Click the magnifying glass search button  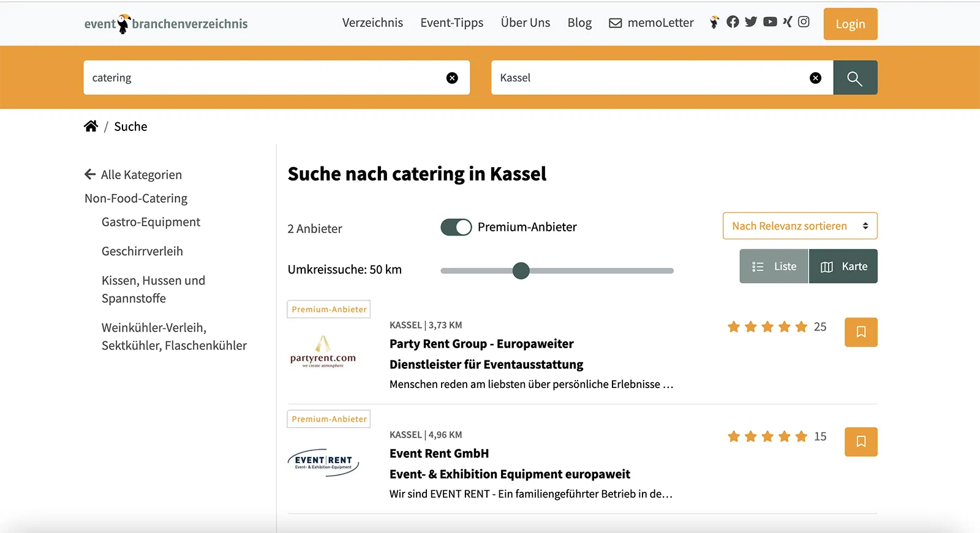tap(855, 78)
